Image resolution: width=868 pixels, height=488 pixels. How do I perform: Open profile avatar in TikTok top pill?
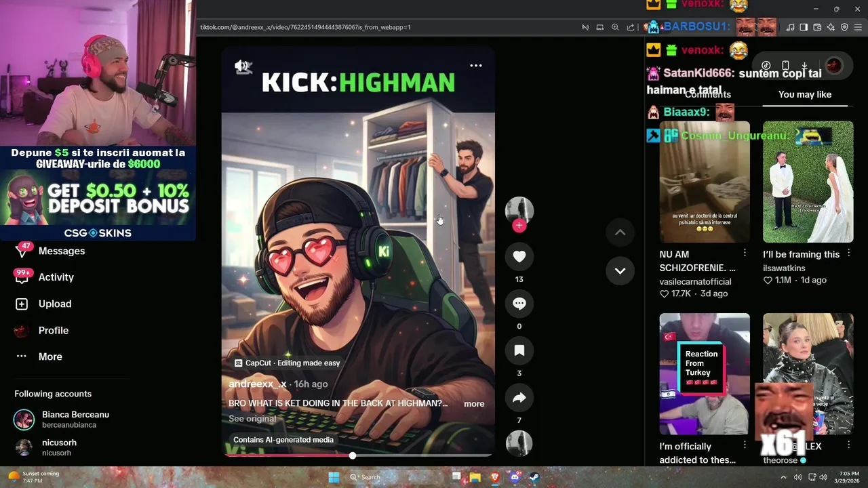click(x=833, y=65)
